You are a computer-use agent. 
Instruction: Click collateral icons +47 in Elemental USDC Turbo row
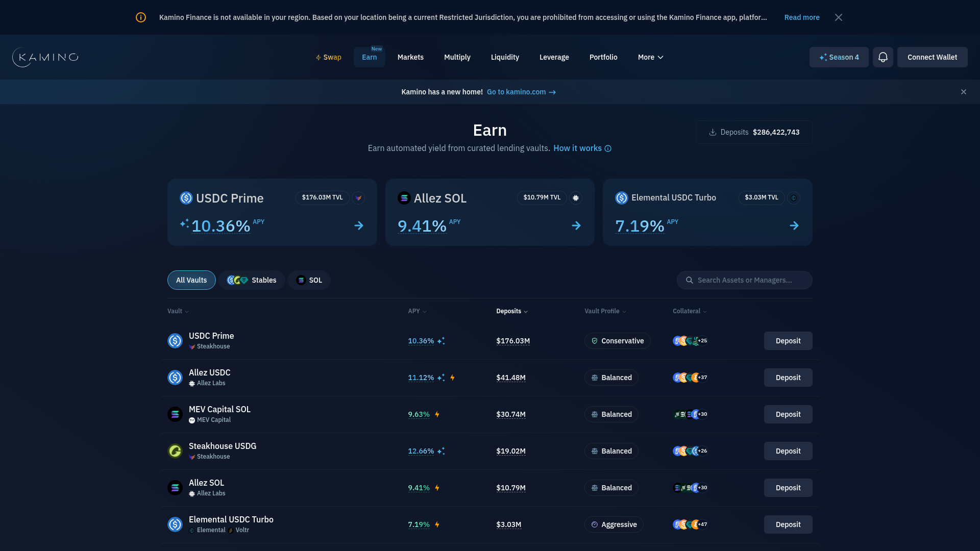(x=690, y=524)
